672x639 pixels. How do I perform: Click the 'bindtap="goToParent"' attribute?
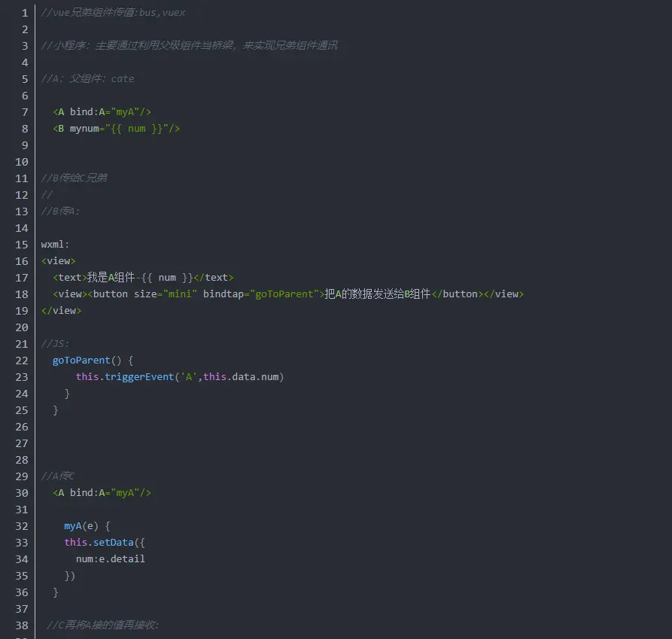pos(261,294)
